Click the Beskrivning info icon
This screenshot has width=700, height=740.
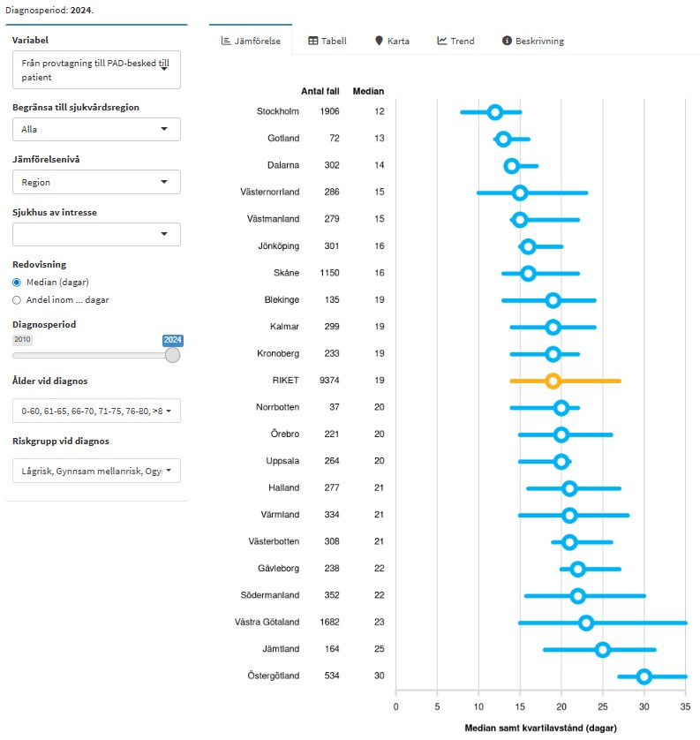pos(507,41)
